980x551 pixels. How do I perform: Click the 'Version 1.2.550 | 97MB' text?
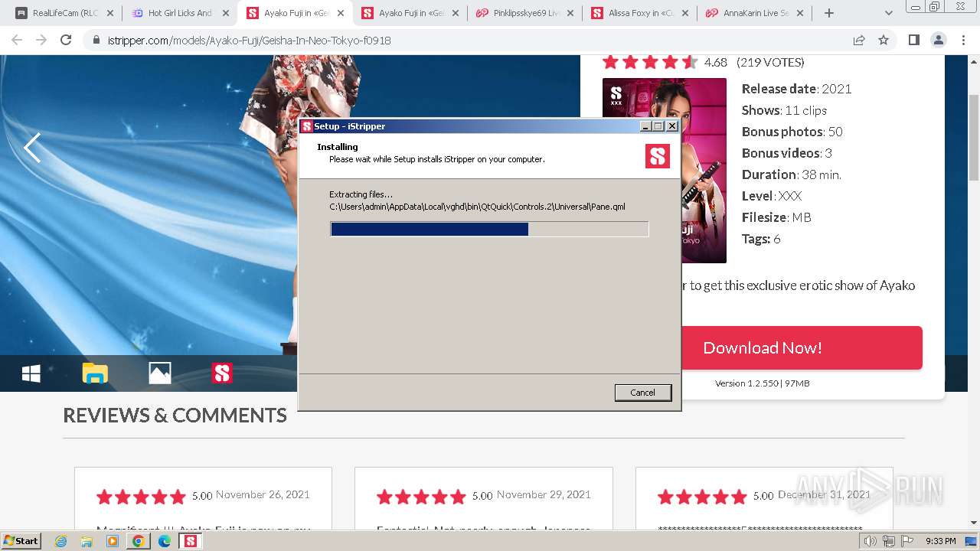coord(762,383)
